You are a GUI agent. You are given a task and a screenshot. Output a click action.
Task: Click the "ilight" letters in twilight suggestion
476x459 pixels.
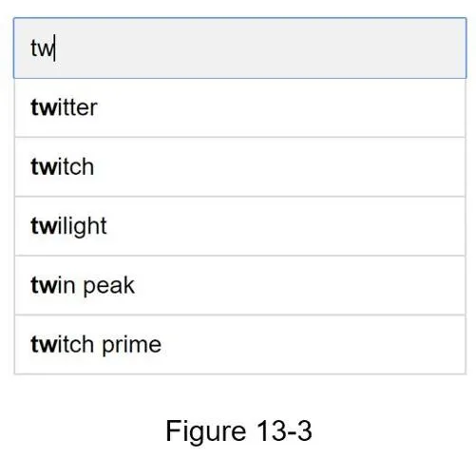click(x=82, y=227)
